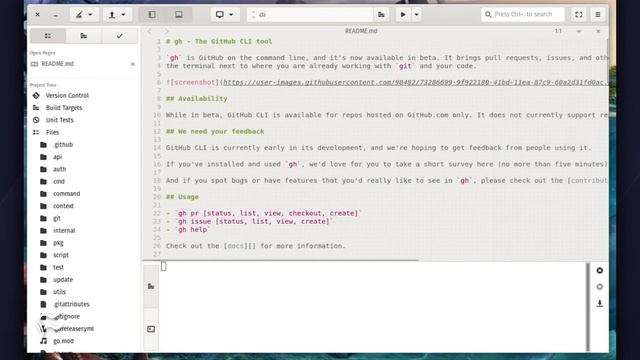Run the project with the play button
The width and height of the screenshot is (640, 360).
tap(403, 15)
